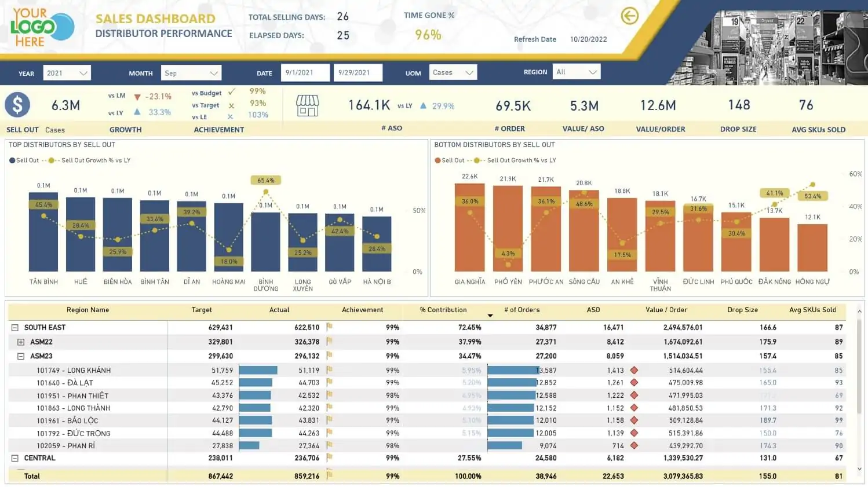Click the 12.6M value per order
Image resolution: width=868 pixels, height=487 pixels.
(x=658, y=105)
